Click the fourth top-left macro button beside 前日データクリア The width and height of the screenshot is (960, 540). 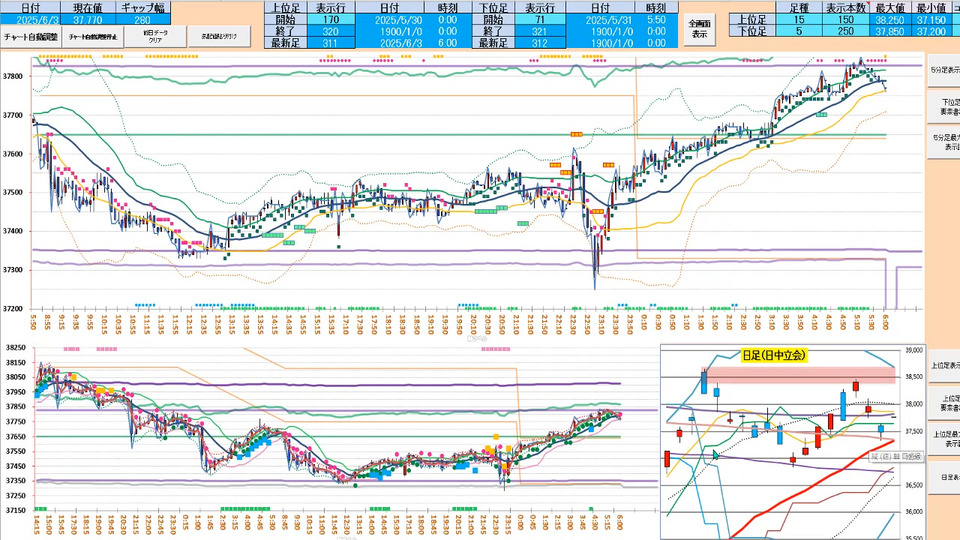pyautogui.click(x=219, y=37)
